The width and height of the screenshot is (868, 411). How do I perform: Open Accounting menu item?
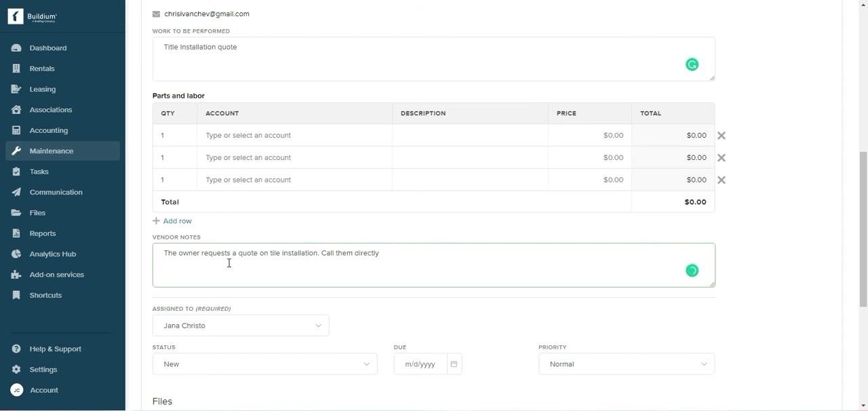(49, 130)
